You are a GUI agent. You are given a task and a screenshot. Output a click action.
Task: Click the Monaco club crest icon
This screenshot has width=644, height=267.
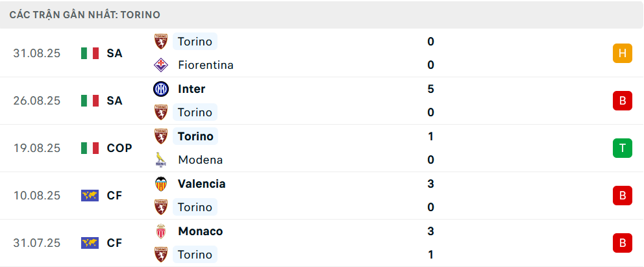click(160, 231)
